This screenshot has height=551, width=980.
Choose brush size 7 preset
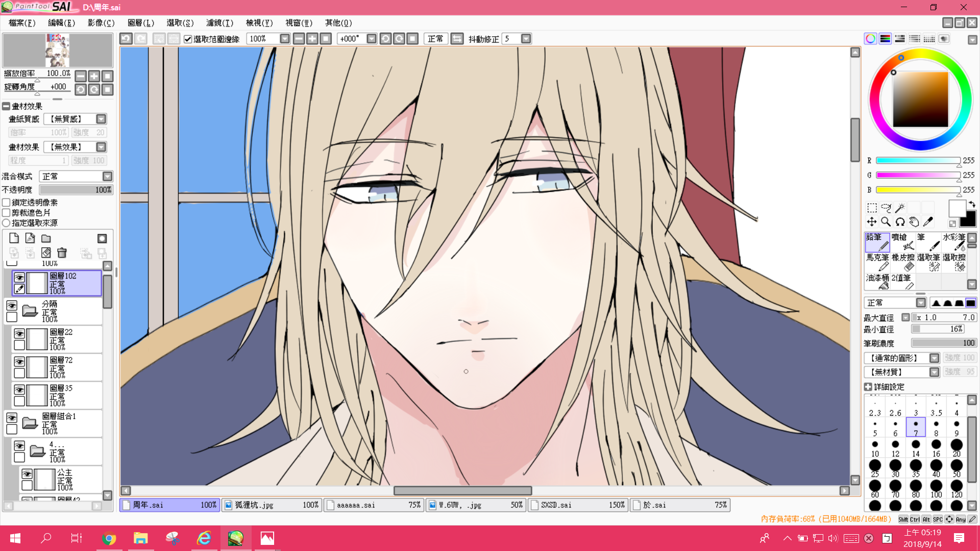[916, 428]
